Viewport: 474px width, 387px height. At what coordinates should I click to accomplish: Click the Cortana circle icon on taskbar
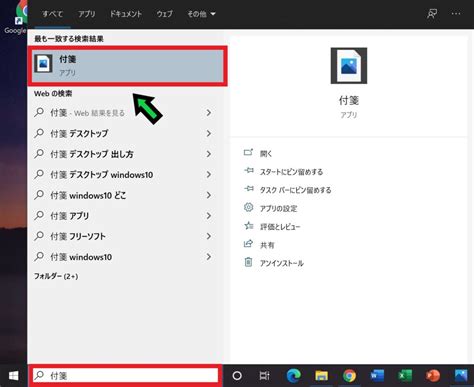point(237,376)
